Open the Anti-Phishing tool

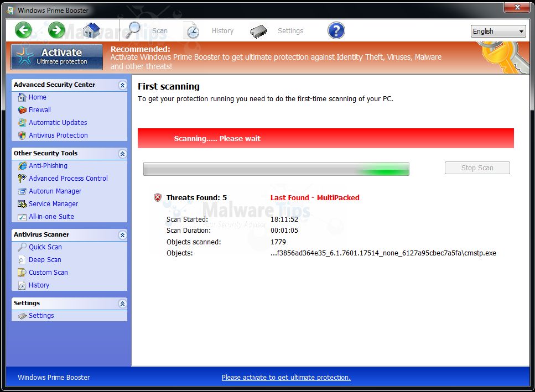pyautogui.click(x=48, y=165)
